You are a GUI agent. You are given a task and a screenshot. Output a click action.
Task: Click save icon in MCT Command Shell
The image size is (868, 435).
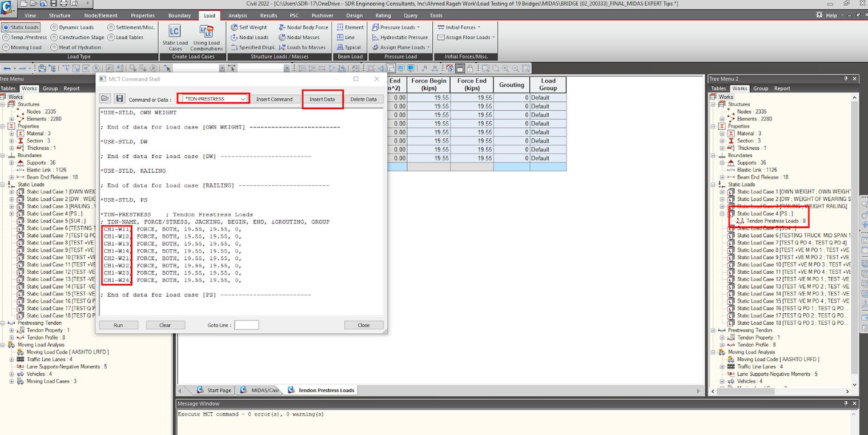[119, 99]
